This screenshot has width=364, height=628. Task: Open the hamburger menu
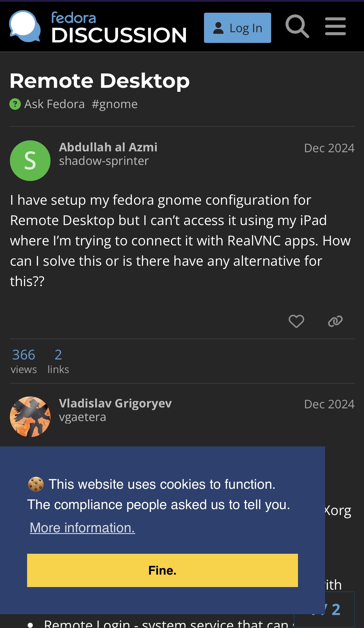(x=335, y=27)
